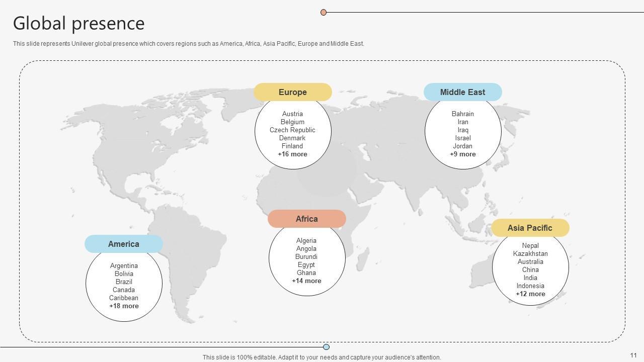This screenshot has width=644, height=362.
Task: Click Caribbean in the America list
Action: click(x=124, y=298)
